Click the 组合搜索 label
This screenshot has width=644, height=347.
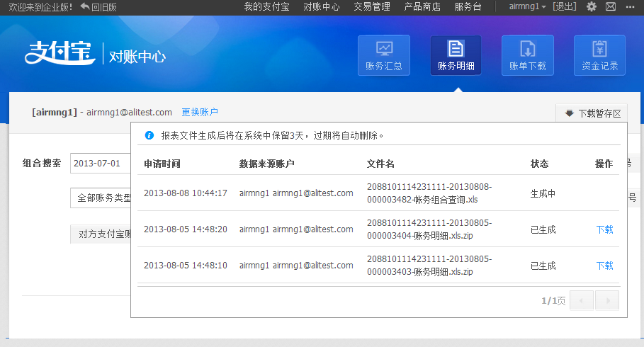(42, 163)
